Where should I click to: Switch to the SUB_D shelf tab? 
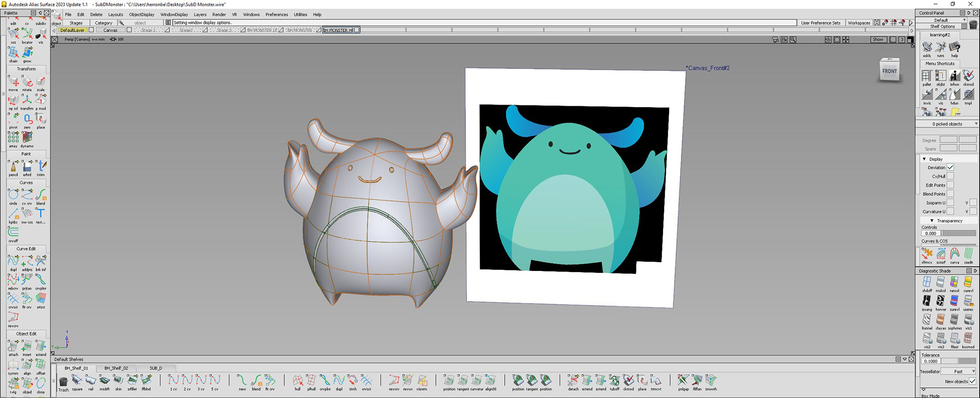point(156,368)
